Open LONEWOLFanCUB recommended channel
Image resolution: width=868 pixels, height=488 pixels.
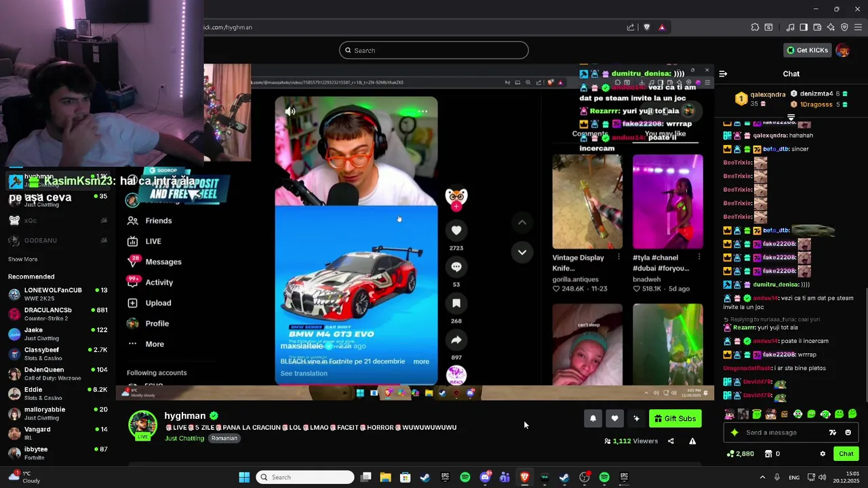click(58, 294)
